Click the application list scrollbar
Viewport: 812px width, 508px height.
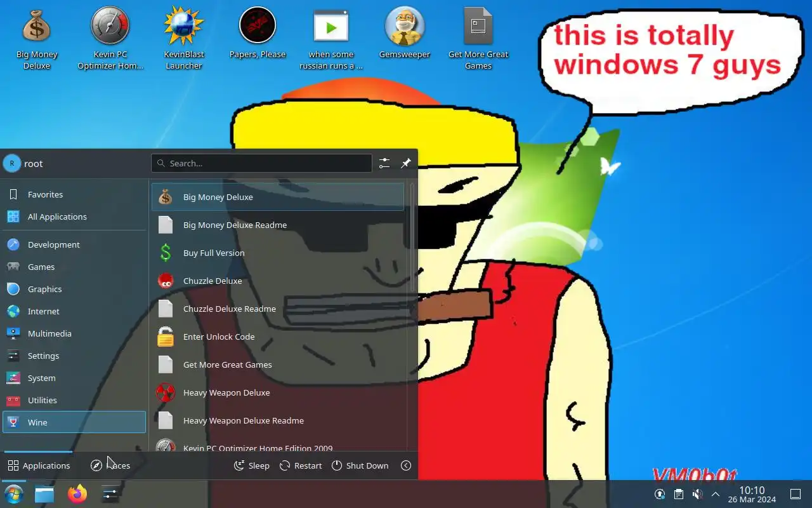412,238
